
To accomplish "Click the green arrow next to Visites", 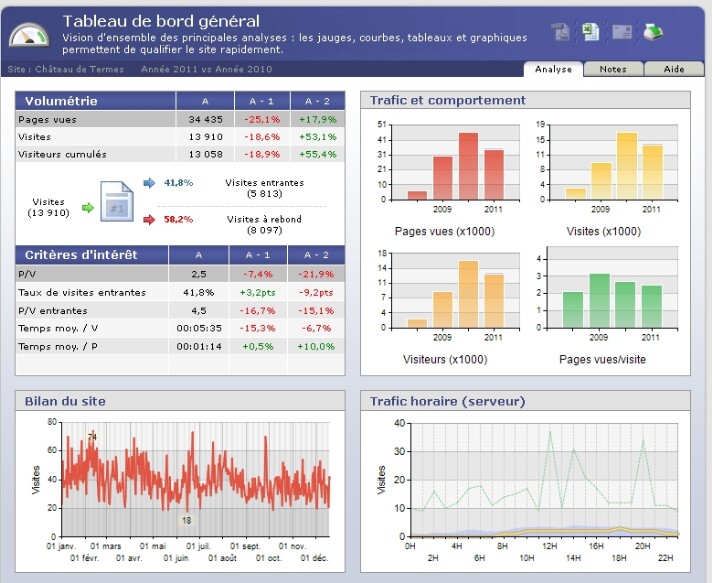I will coord(87,207).
